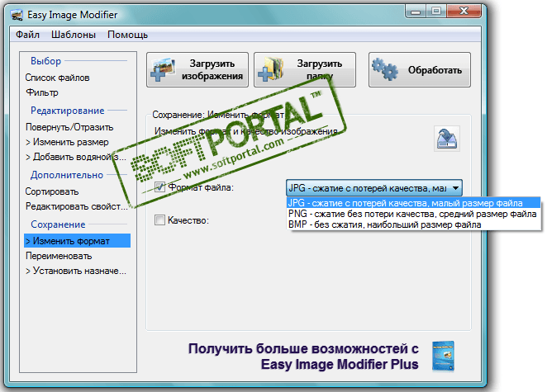Select Список файлов in the sidebar
This screenshot has width=547, height=392.
(x=57, y=78)
